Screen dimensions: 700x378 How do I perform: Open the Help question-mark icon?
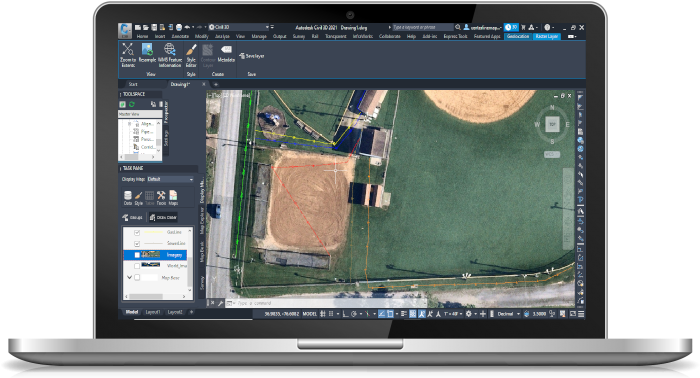coord(547,27)
